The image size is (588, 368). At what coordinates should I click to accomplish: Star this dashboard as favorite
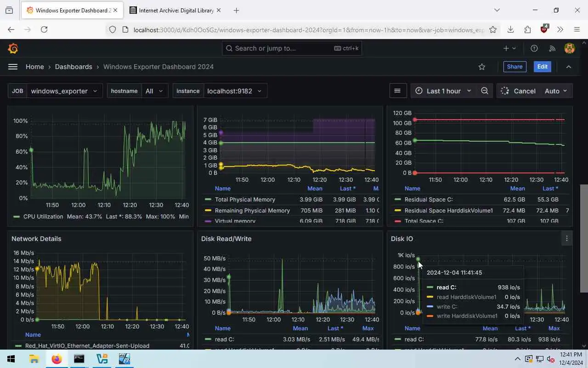(x=482, y=67)
